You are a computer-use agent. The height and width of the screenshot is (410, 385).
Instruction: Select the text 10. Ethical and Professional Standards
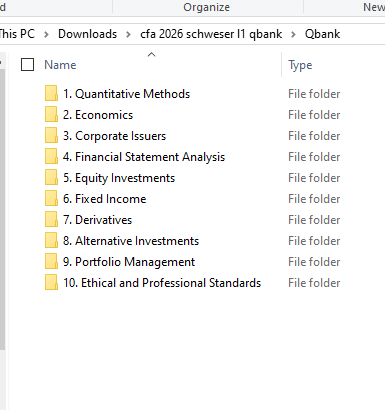pos(162,283)
